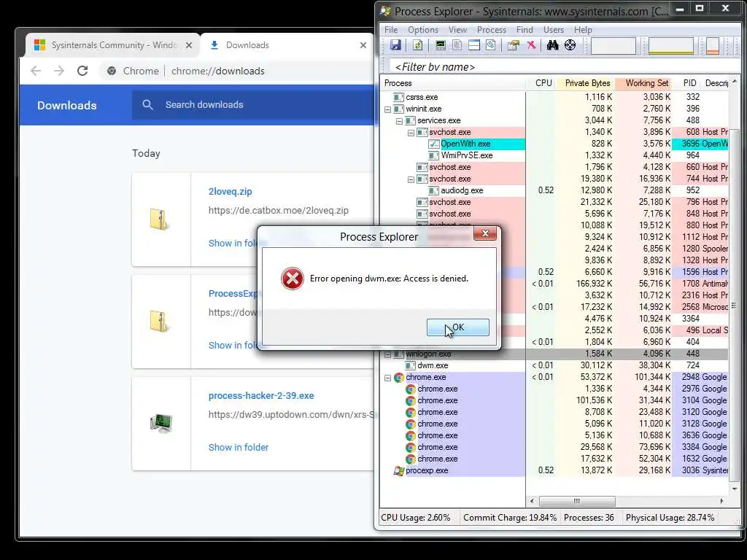Click the magnifier icon in Search downloads
This screenshot has width=747, height=560.
tap(147, 105)
